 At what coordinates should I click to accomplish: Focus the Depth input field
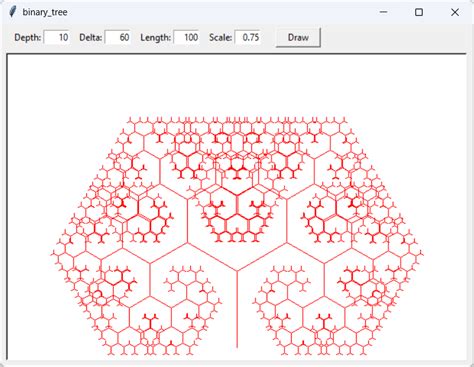(57, 37)
